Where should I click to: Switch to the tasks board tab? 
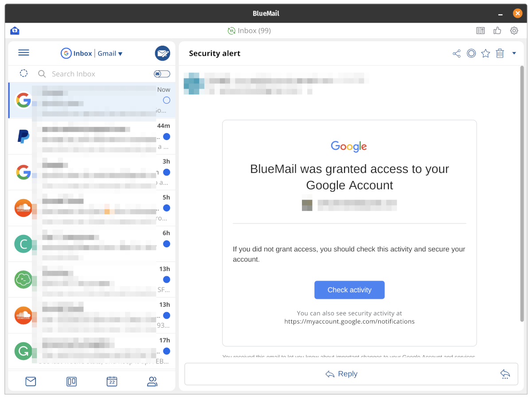[x=71, y=381]
